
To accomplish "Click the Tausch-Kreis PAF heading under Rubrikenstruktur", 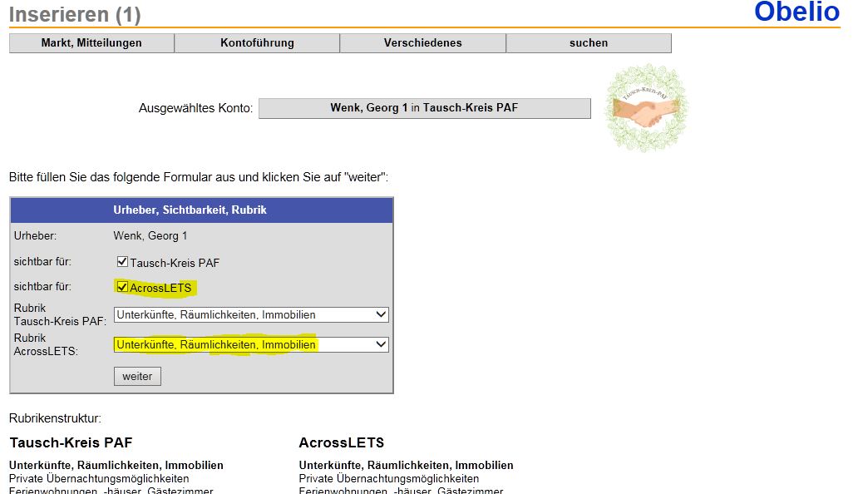I will coord(71,442).
